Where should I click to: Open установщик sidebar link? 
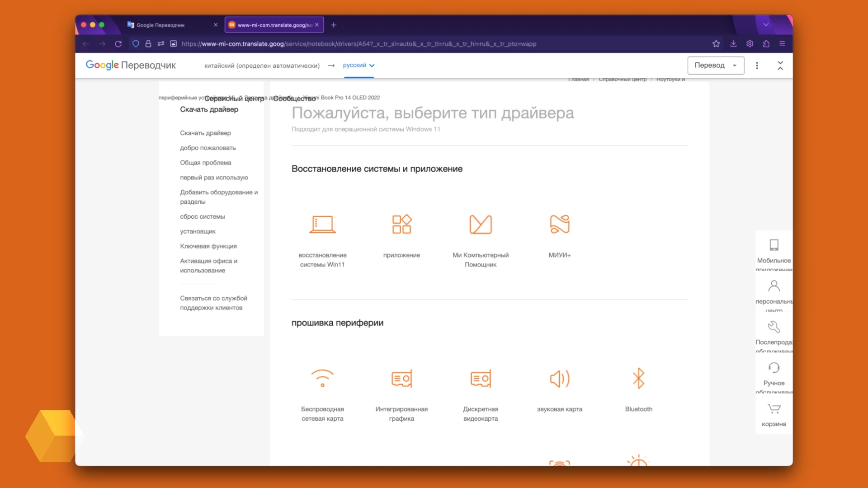pos(198,231)
